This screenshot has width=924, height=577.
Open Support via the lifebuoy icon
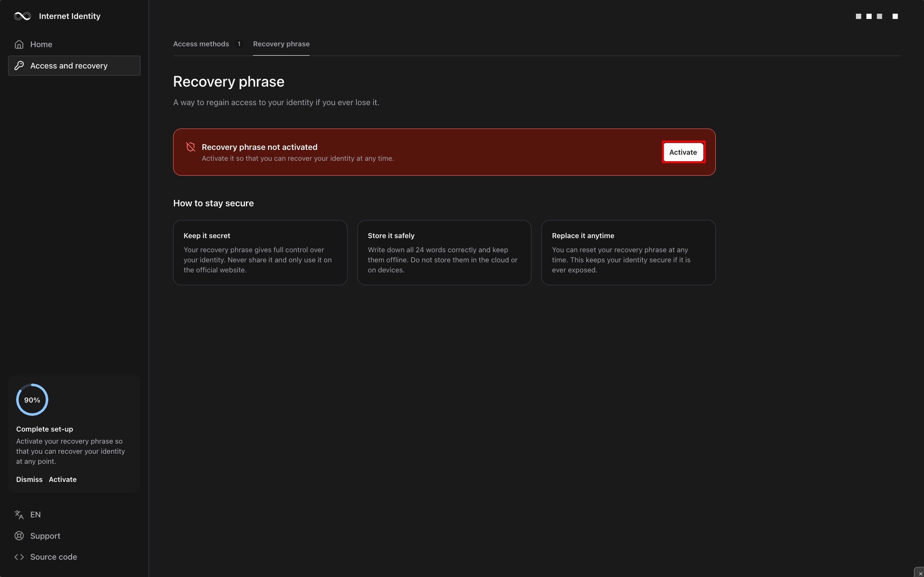[x=19, y=536]
